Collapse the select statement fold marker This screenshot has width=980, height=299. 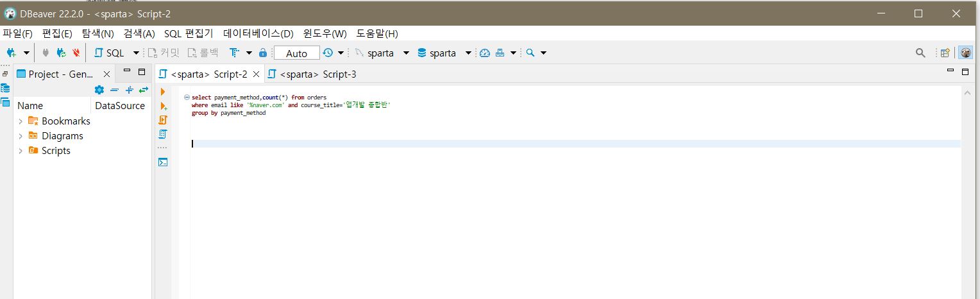(186, 98)
